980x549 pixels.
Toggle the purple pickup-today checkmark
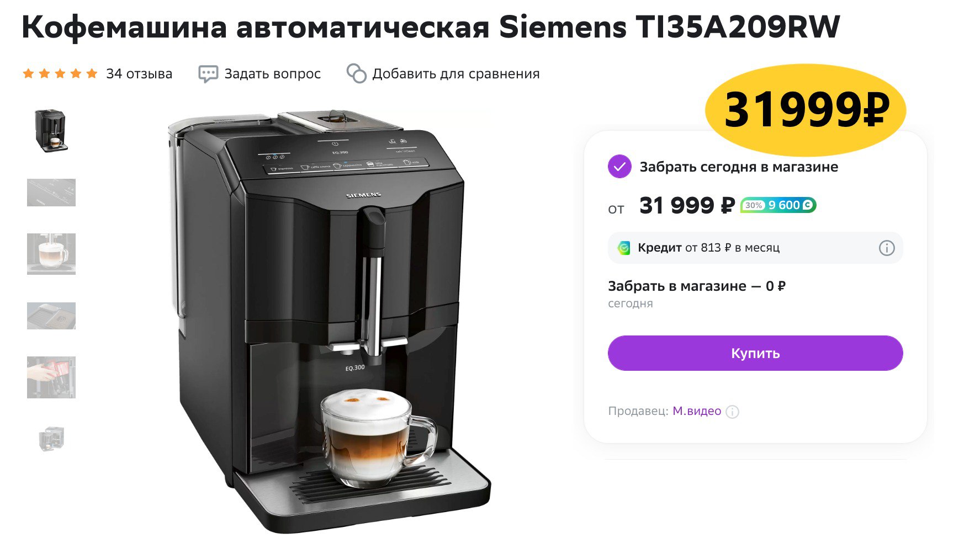619,167
